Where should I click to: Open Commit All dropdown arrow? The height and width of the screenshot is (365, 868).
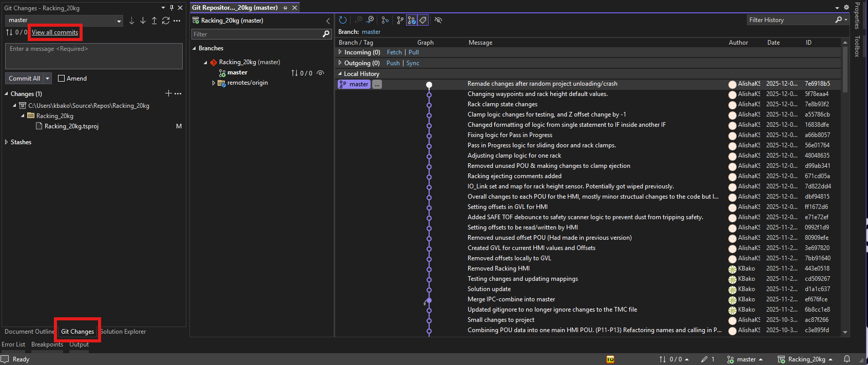[x=48, y=79]
